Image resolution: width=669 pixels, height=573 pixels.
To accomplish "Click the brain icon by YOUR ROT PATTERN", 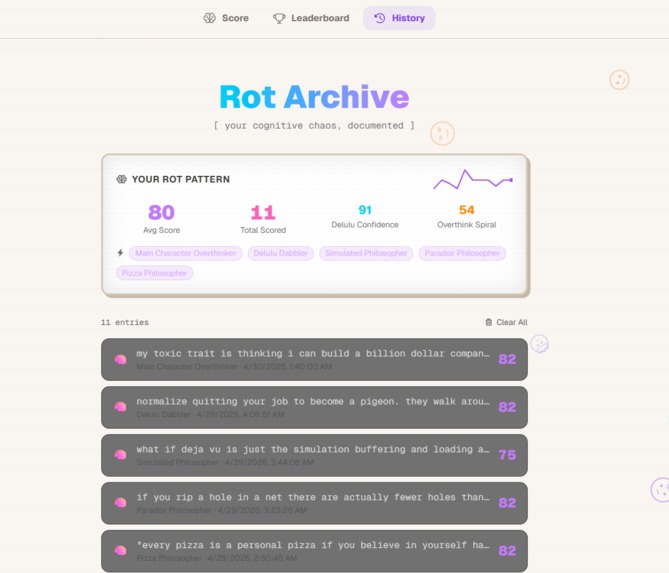I will click(122, 179).
